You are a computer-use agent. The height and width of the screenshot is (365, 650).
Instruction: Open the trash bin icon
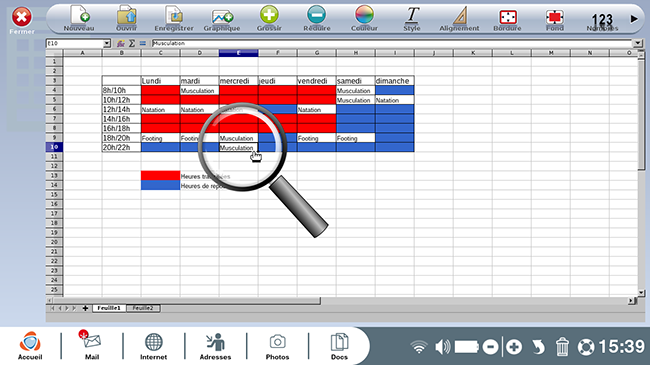pyautogui.click(x=562, y=347)
